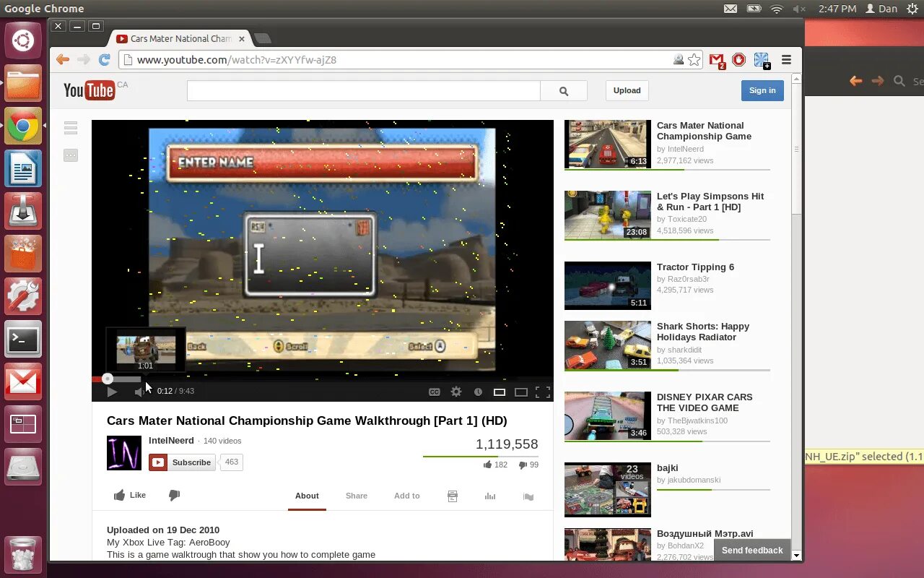Open Shark Shorts: Happy Holidays Radiator video
The height and width of the screenshot is (578, 924).
[703, 332]
